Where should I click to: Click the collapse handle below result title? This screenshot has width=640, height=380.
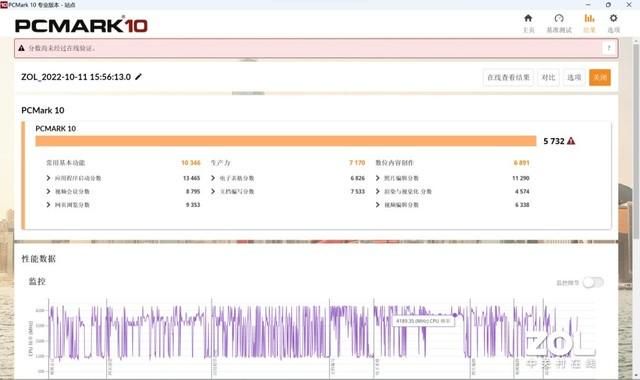click(248, 93)
